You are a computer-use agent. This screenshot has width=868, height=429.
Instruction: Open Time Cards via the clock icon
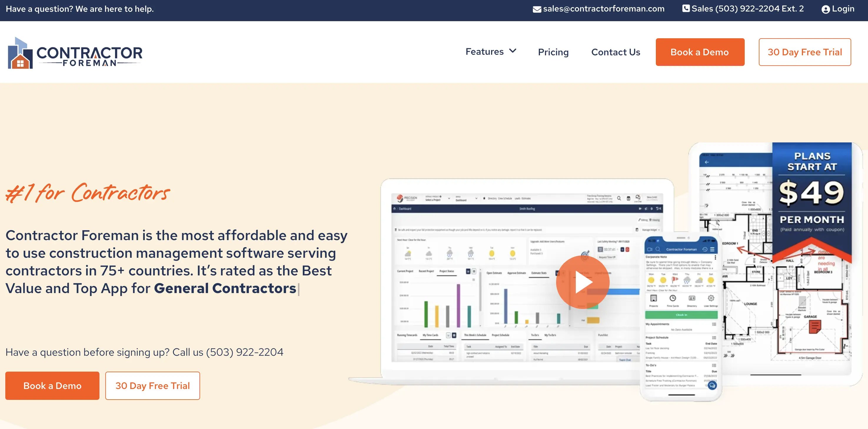[x=673, y=298]
